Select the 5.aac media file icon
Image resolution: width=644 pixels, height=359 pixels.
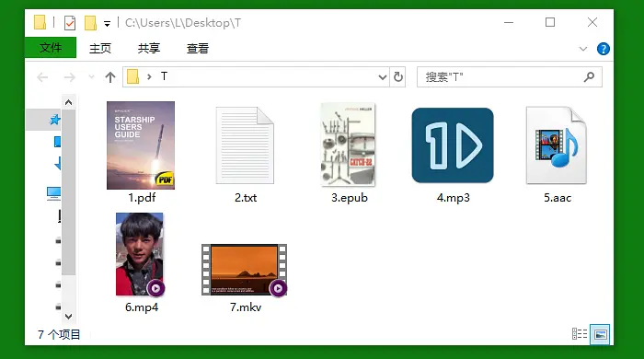tap(557, 145)
